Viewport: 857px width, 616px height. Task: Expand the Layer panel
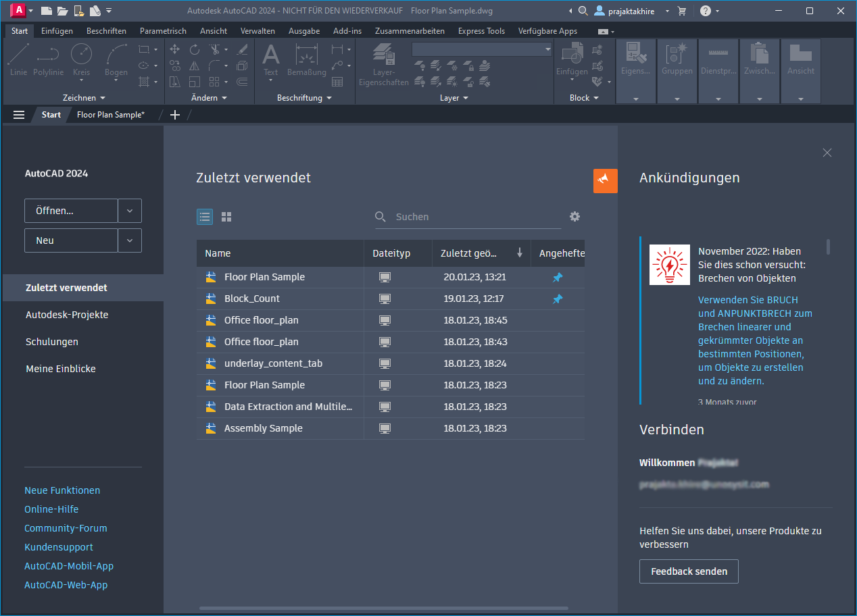point(454,98)
